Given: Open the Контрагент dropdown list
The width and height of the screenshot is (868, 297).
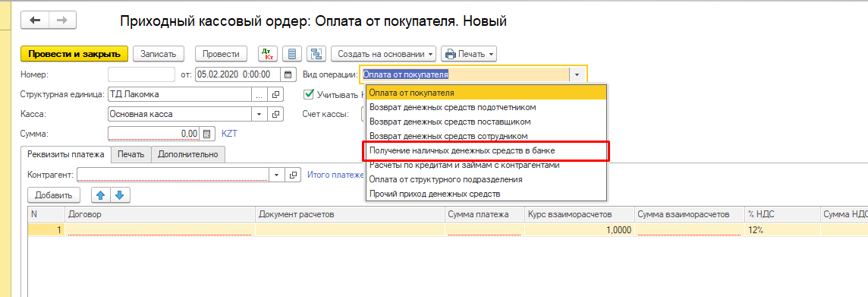Looking at the screenshot, I should coord(277,175).
